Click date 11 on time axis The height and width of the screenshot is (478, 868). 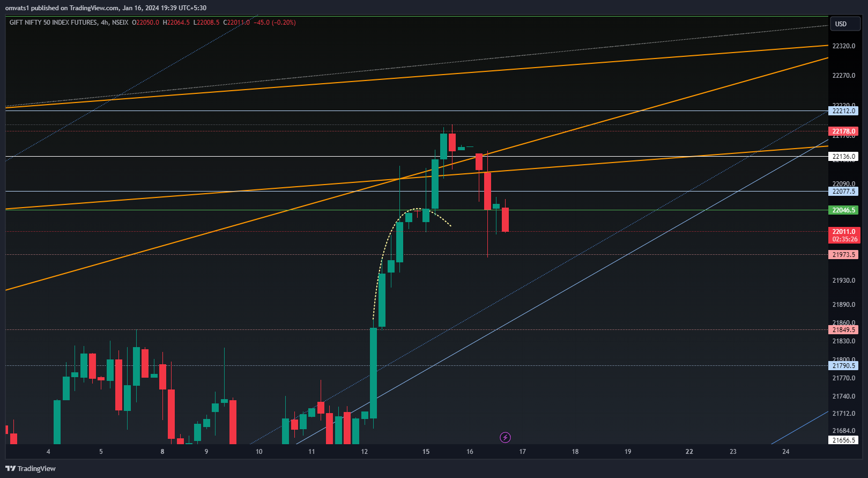(x=311, y=452)
